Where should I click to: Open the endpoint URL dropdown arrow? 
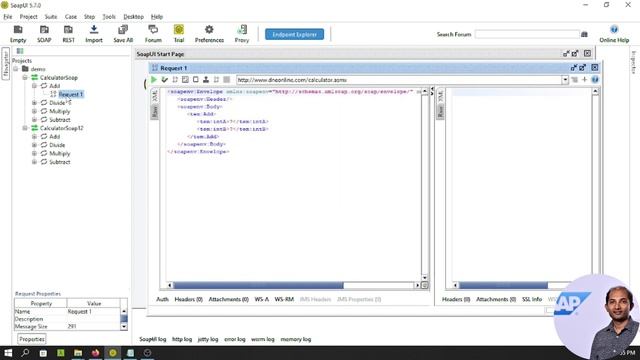click(x=565, y=80)
